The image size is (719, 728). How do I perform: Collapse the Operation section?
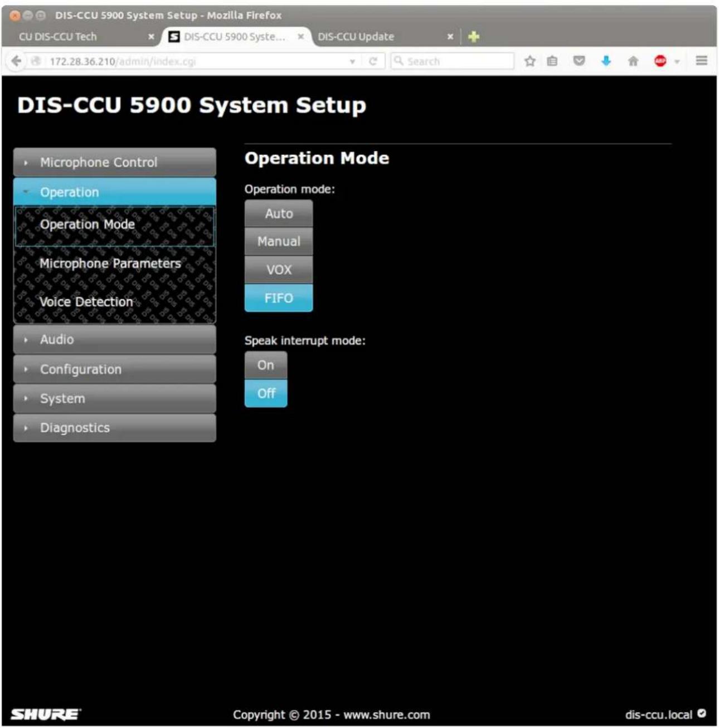pyautogui.click(x=115, y=192)
